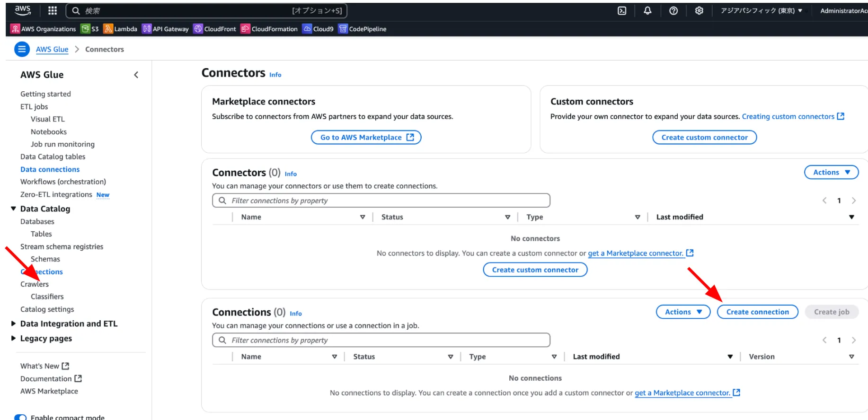Open the help question mark menu
Viewport: 868px width, 420px height.
coord(673,10)
